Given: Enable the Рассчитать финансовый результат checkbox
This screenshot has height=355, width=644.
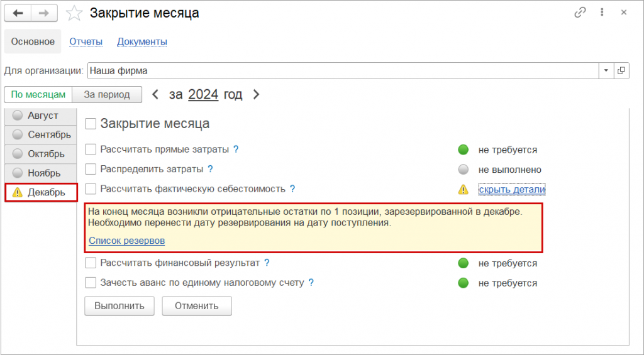Looking at the screenshot, I should (91, 263).
